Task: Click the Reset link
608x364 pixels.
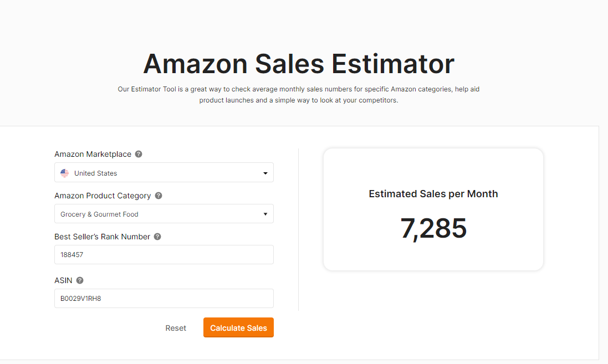Action: 176,328
